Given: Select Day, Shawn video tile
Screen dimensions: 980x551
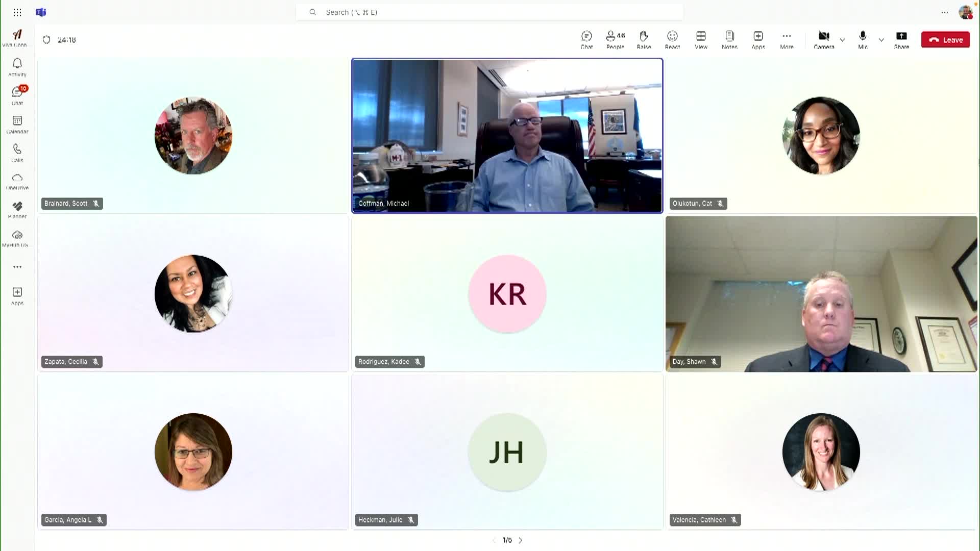Looking at the screenshot, I should point(821,293).
